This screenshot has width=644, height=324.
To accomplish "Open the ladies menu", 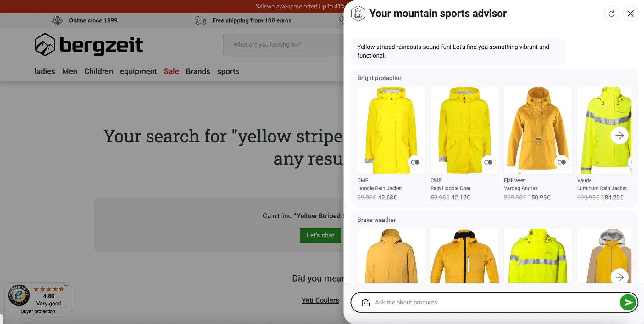I will tap(45, 71).
